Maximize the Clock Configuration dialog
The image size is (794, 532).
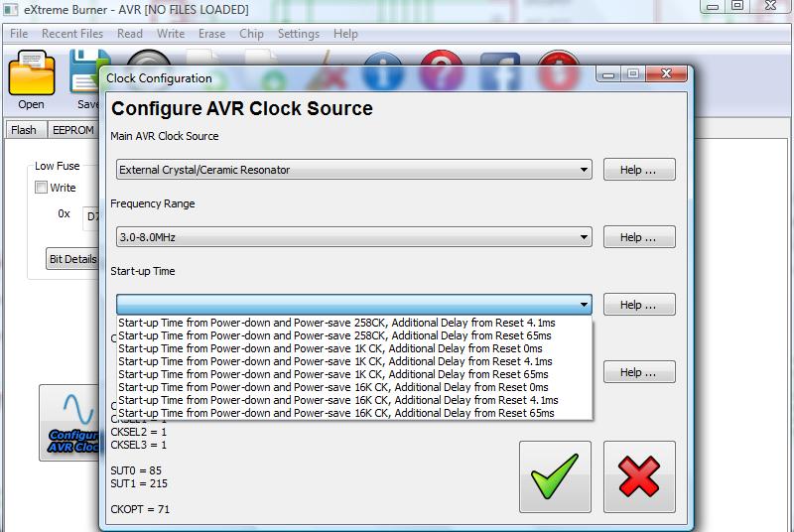pos(633,74)
